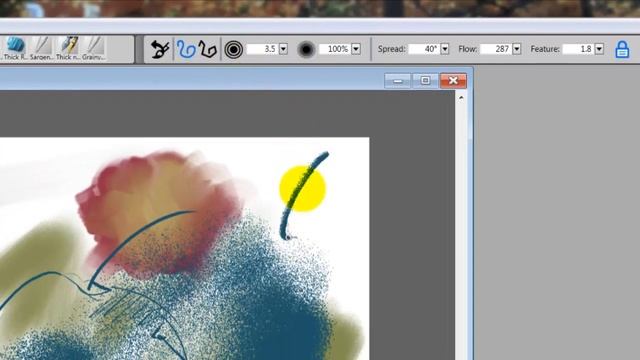The image size is (640, 360).
Task: Select the Grainy... brush variant
Action: (93, 49)
